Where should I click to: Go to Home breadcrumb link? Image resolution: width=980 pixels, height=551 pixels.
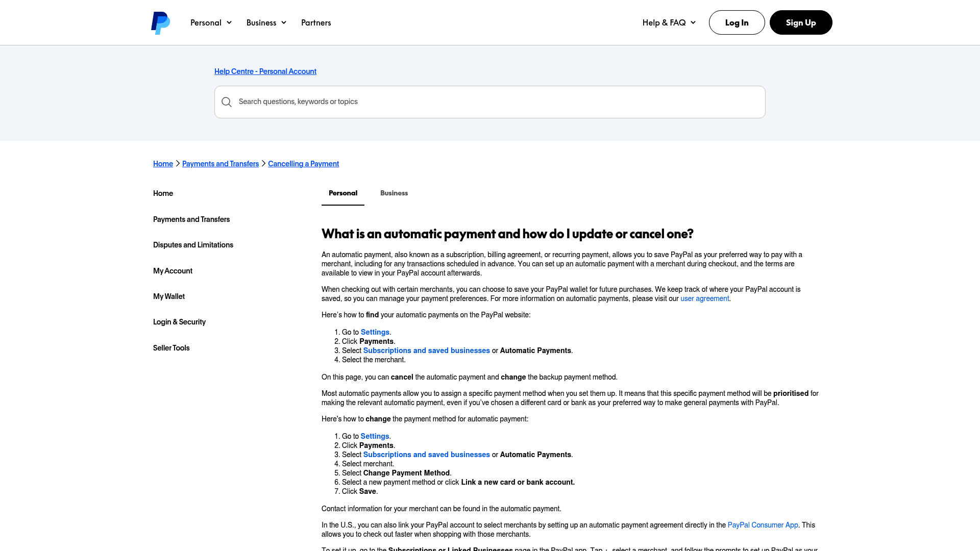(x=163, y=164)
